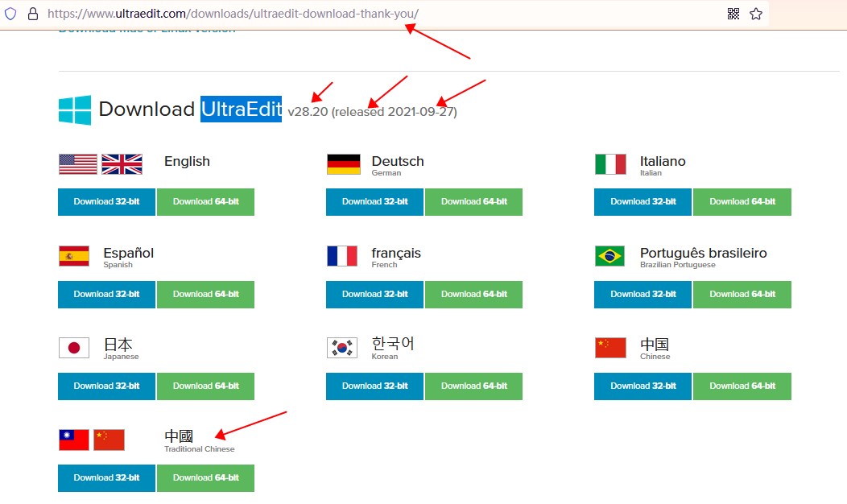Download Italiano 64-bit version

coord(742,202)
